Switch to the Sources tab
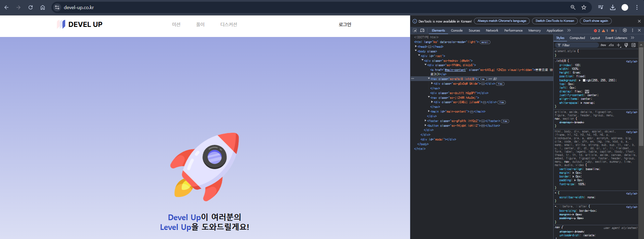Viewport: 644px width, 239px height. [474, 30]
